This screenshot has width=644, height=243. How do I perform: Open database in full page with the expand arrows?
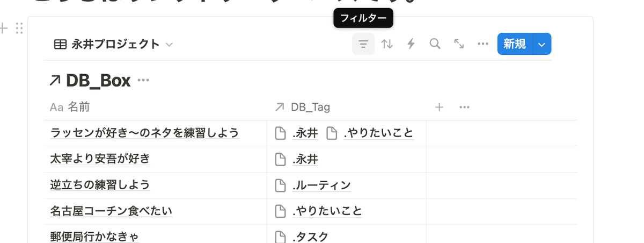(459, 44)
